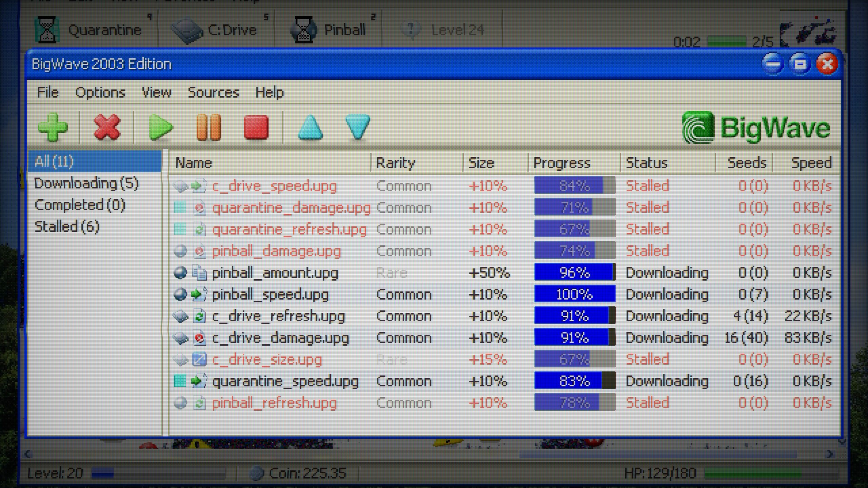This screenshot has height=488, width=868.
Task: Open the Quarantine hourglass icon
Action: click(47, 28)
